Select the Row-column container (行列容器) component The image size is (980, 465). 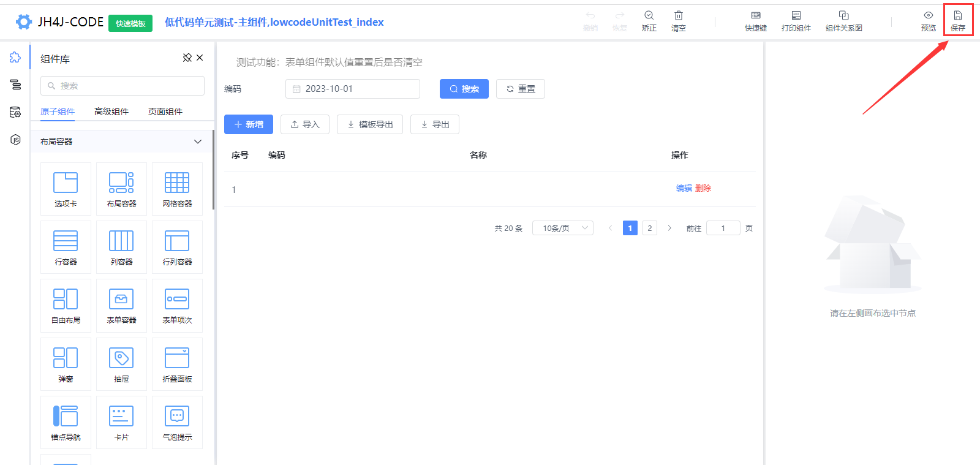tap(177, 247)
